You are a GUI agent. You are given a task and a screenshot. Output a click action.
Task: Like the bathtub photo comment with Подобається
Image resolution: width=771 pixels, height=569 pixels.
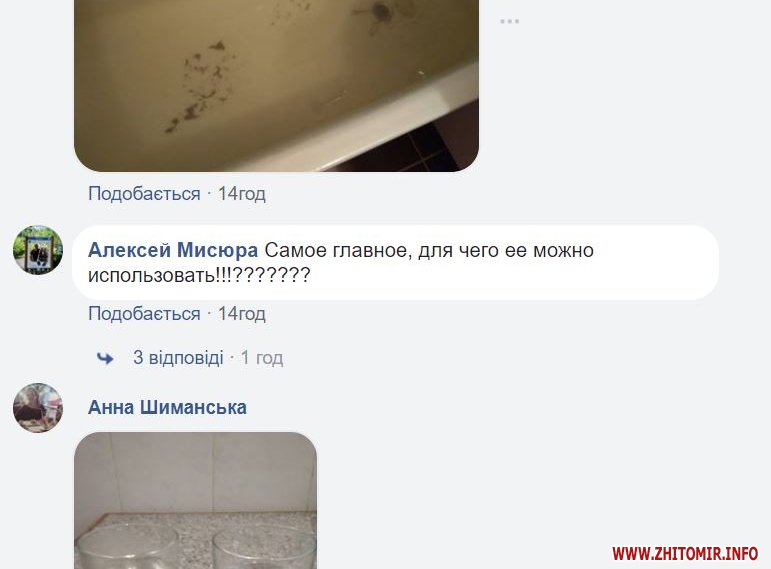click(x=144, y=194)
